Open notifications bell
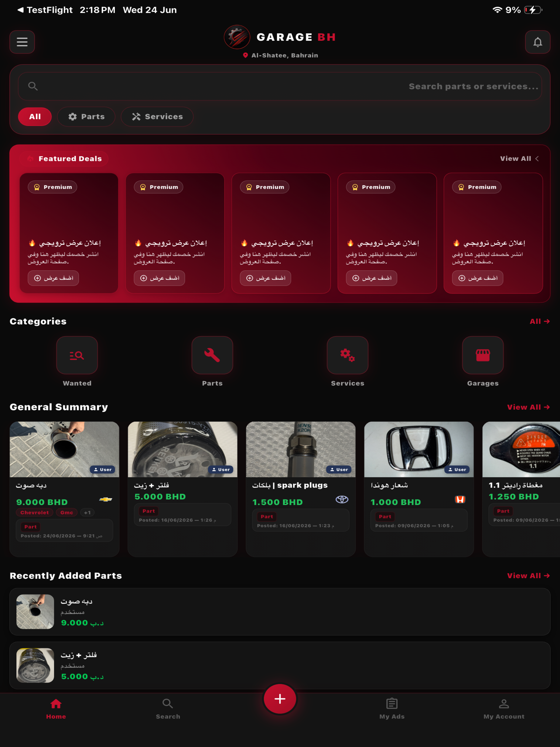 [537, 42]
